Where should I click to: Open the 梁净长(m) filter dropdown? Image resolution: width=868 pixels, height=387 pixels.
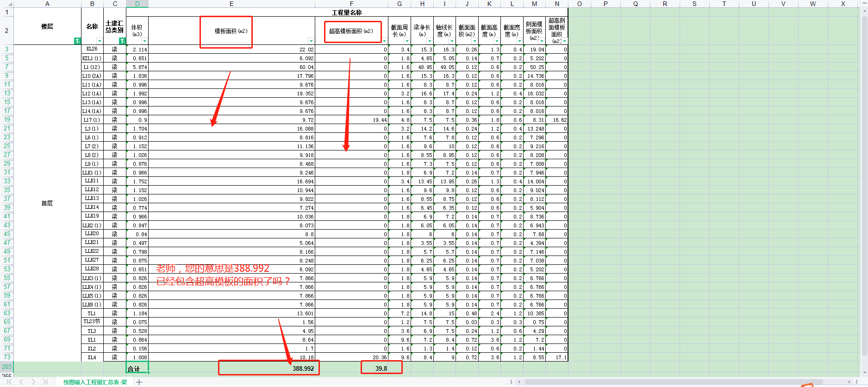point(430,41)
